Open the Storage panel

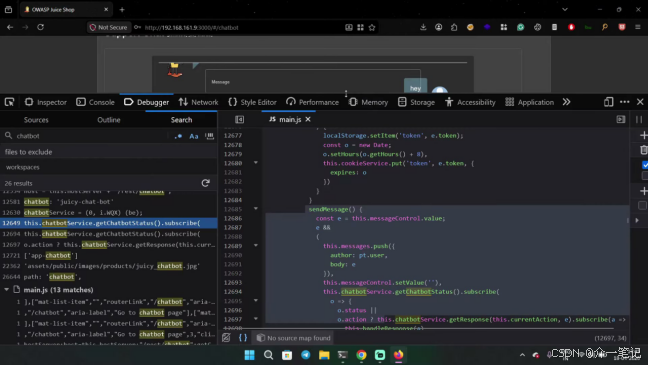coord(416,102)
